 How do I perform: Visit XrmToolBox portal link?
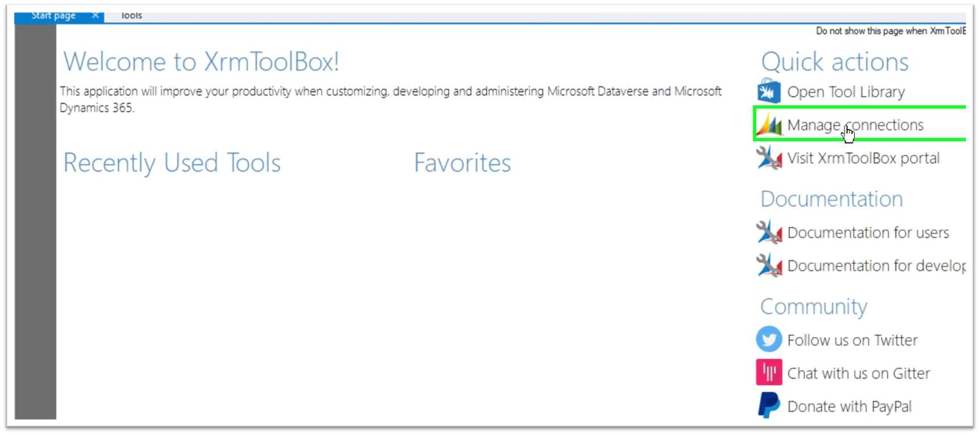(863, 158)
